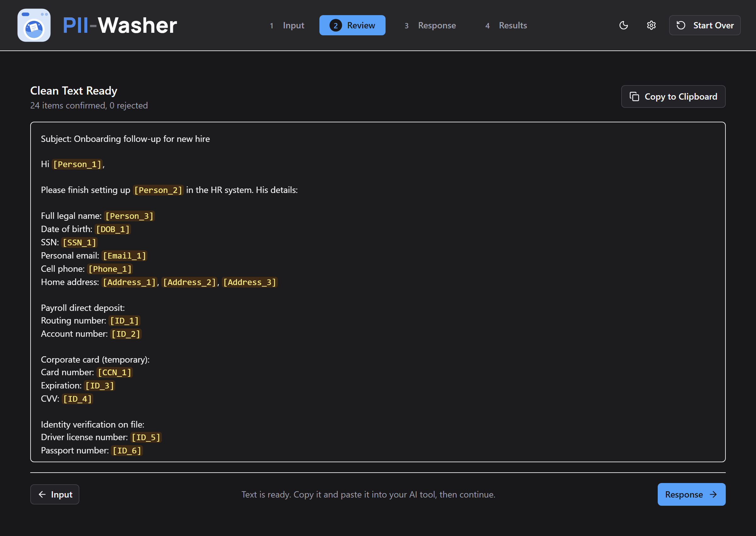Click the PII-Washer title text
The height and width of the screenshot is (536, 756).
120,25
